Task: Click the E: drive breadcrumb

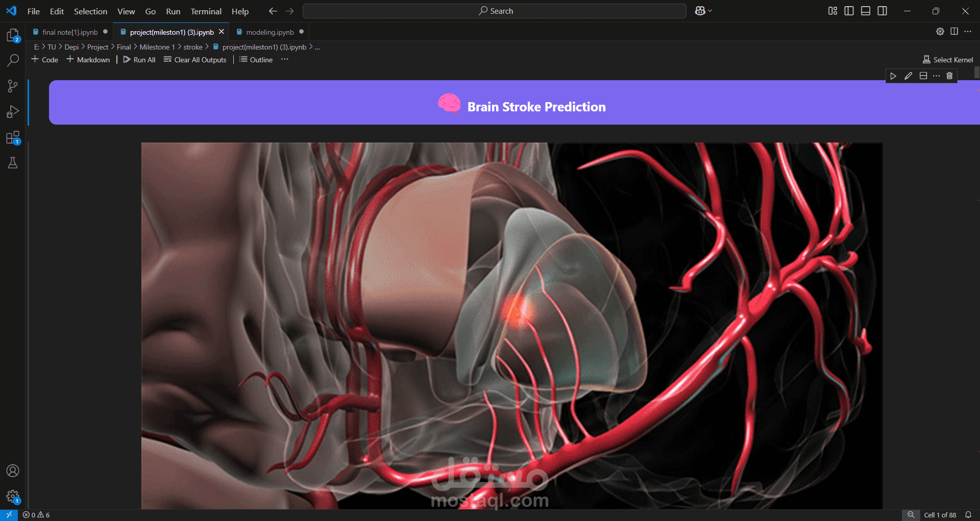Action: point(36,47)
